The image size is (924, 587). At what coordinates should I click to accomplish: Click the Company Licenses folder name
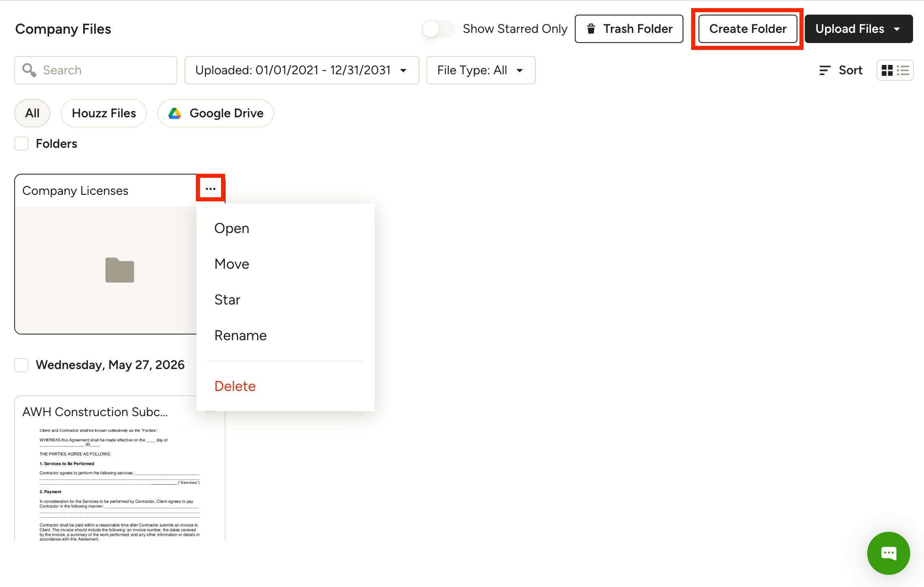75,191
